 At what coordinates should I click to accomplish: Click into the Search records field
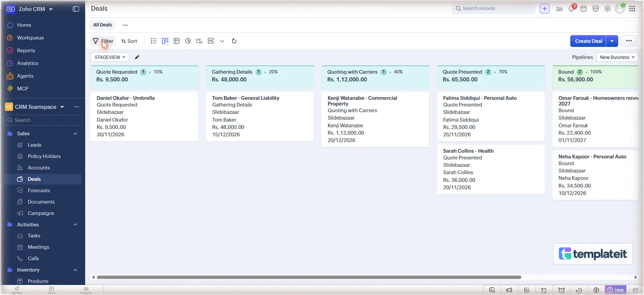tap(494, 8)
